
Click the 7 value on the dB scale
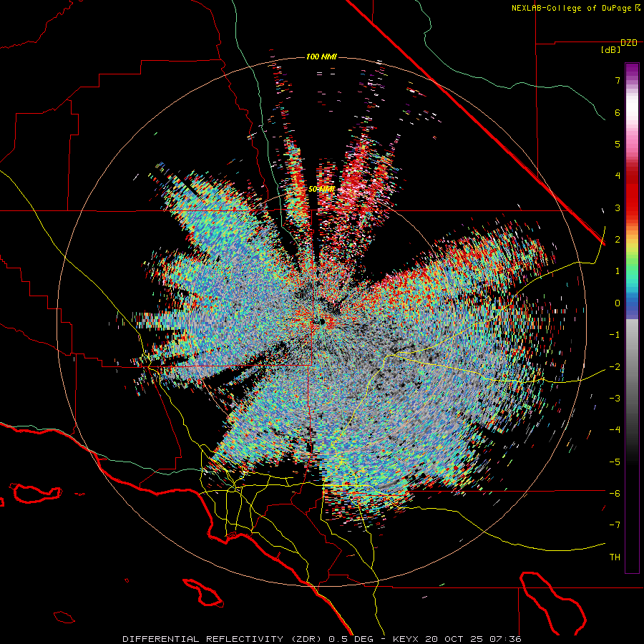618,80
